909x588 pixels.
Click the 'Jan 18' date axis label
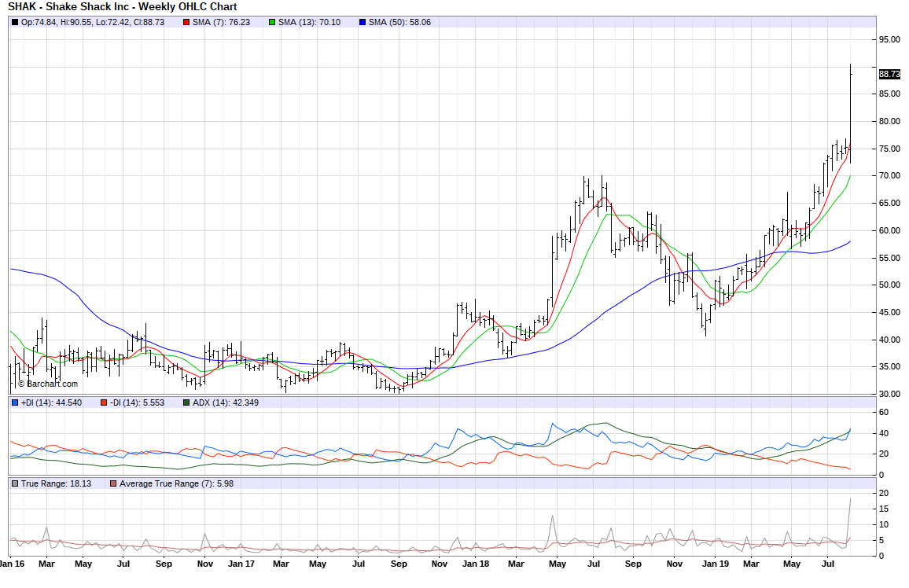[476, 564]
